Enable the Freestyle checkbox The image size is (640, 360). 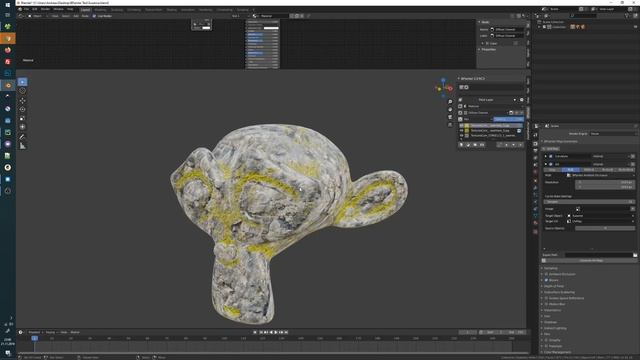[x=546, y=347]
